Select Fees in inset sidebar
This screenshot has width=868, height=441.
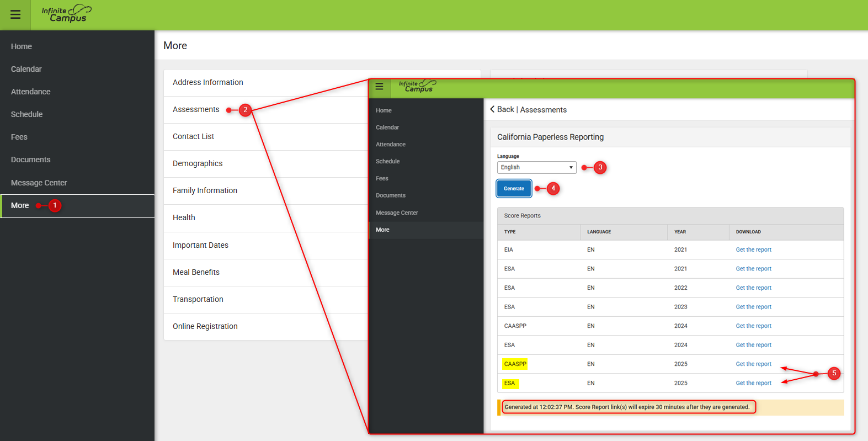[x=382, y=178]
